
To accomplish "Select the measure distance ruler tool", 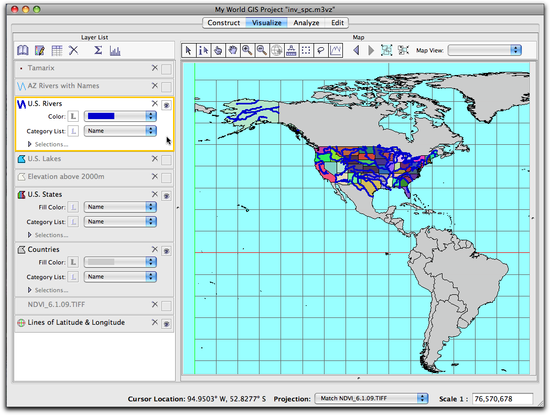I will (x=291, y=51).
